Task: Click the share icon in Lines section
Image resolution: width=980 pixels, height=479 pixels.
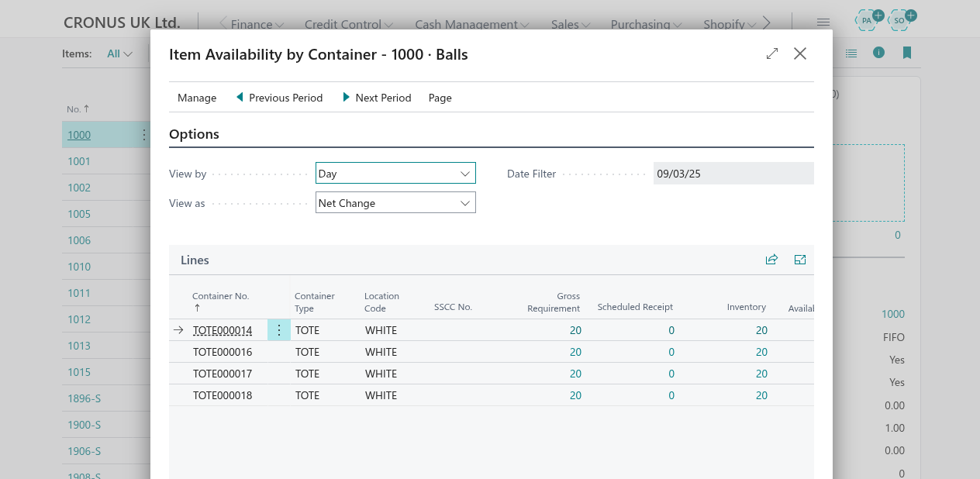Action: (x=771, y=260)
